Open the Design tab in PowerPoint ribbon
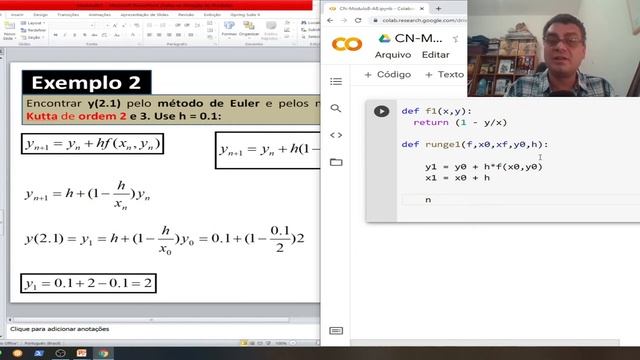640x360 pixels. tap(40, 15)
